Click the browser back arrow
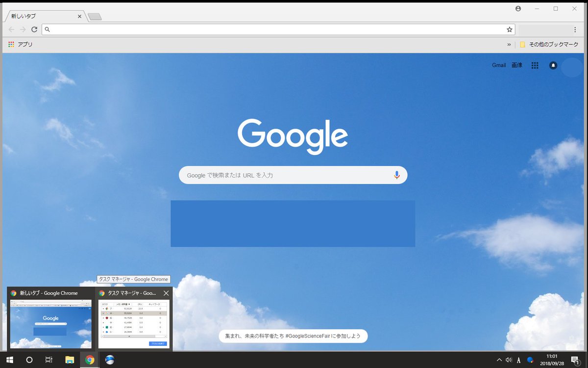This screenshot has height=368, width=588. (11, 29)
